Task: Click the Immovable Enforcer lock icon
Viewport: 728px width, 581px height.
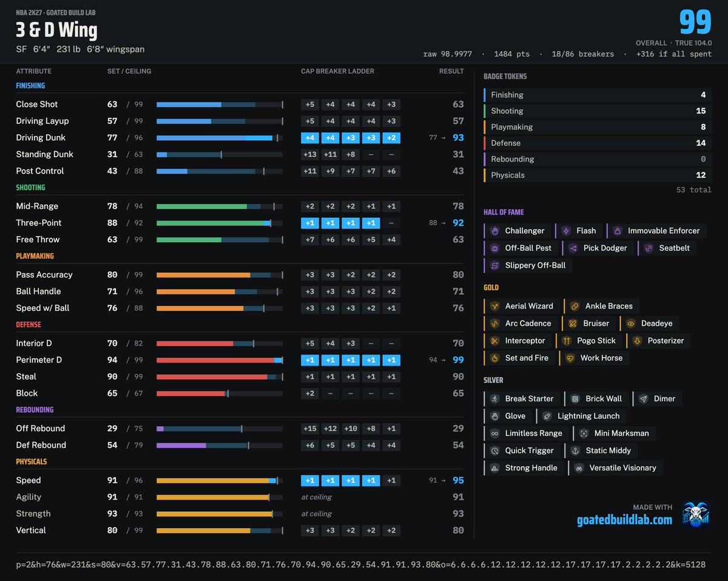Action: (x=618, y=231)
